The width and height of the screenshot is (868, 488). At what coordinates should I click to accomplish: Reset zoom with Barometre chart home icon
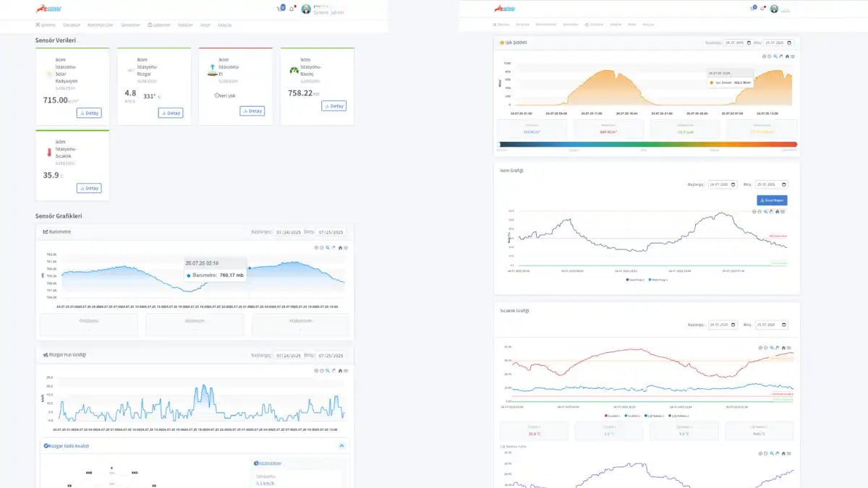coord(340,248)
